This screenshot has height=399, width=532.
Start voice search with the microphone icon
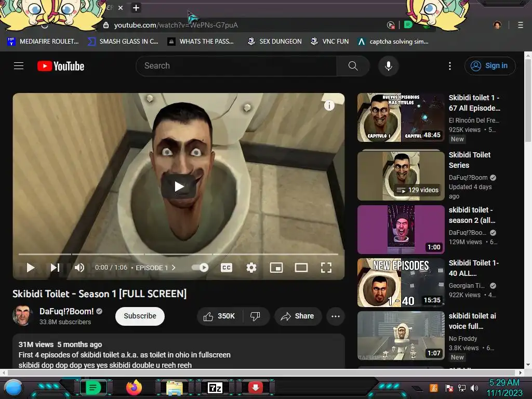pyautogui.click(x=389, y=66)
